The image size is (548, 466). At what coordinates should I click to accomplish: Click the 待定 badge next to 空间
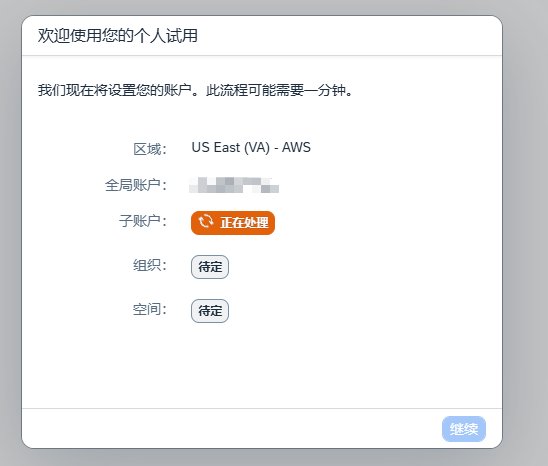(x=210, y=310)
